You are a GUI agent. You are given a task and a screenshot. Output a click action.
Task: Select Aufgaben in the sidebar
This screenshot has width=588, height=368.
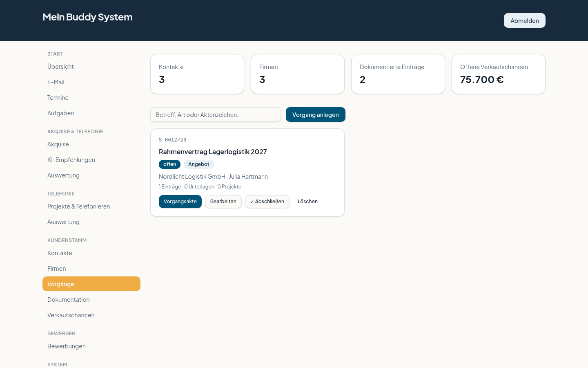click(x=91, y=113)
